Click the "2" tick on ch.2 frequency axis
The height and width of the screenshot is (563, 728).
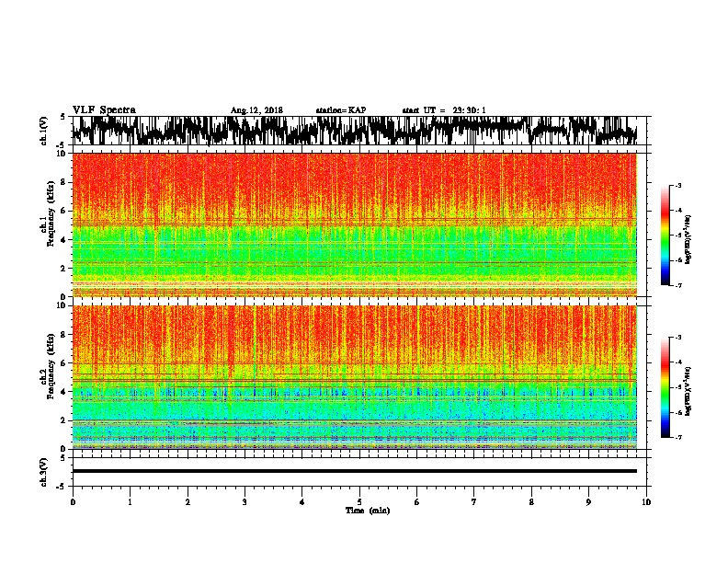click(x=64, y=420)
